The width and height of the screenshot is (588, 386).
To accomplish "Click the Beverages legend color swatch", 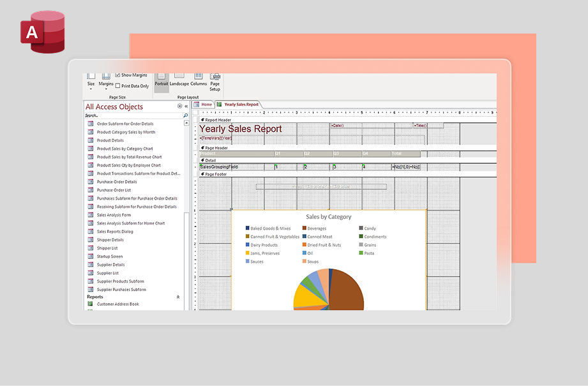I will coord(305,228).
